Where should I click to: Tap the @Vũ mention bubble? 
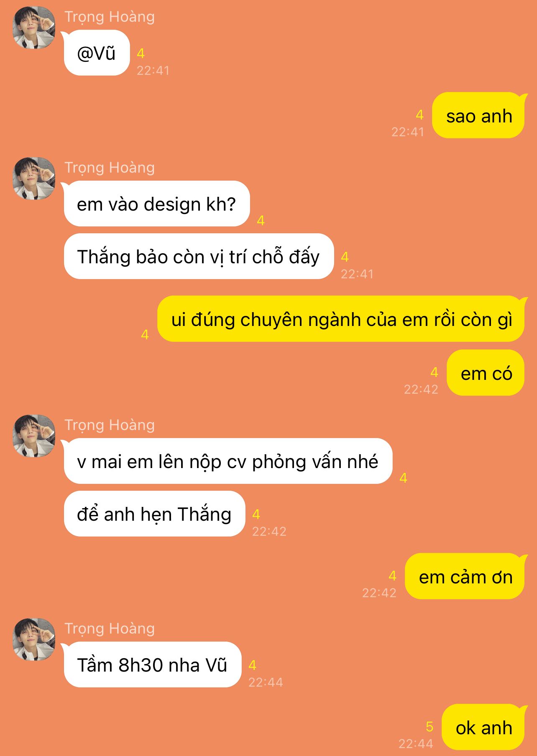97,53
